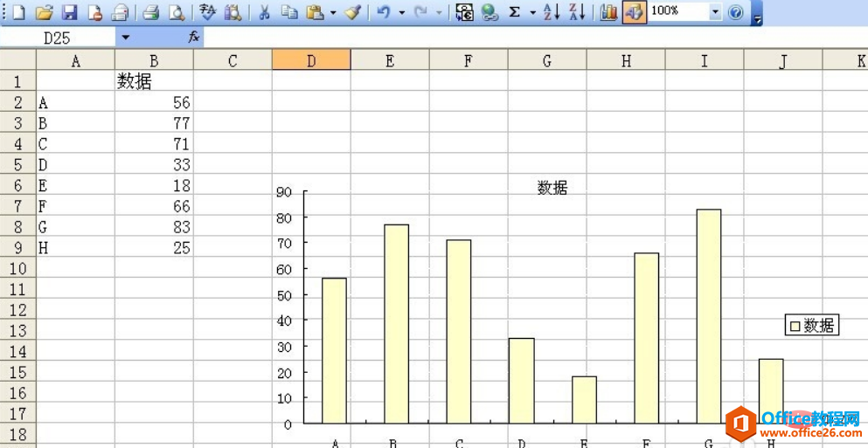The width and height of the screenshot is (868, 448).
Task: Open the Undo history dropdown arrow
Action: 402,12
